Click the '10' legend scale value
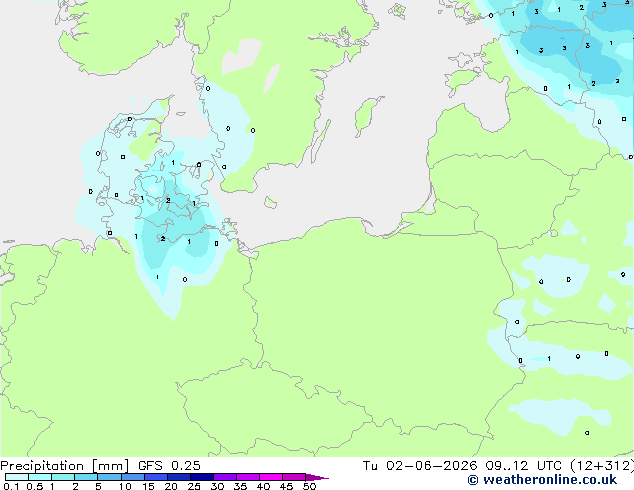This screenshot has width=634, height=490. click(125, 486)
